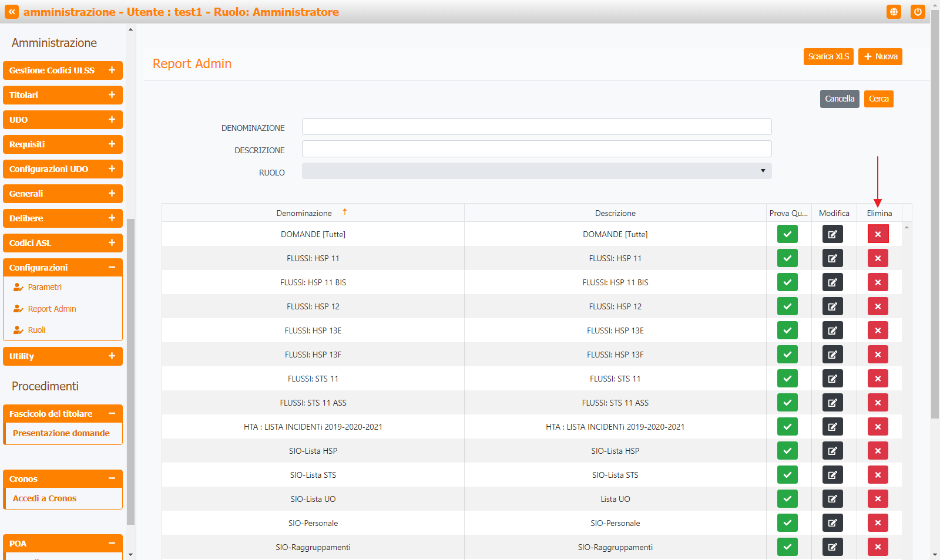Click the power logout icon
The image size is (940, 560).
(917, 12)
